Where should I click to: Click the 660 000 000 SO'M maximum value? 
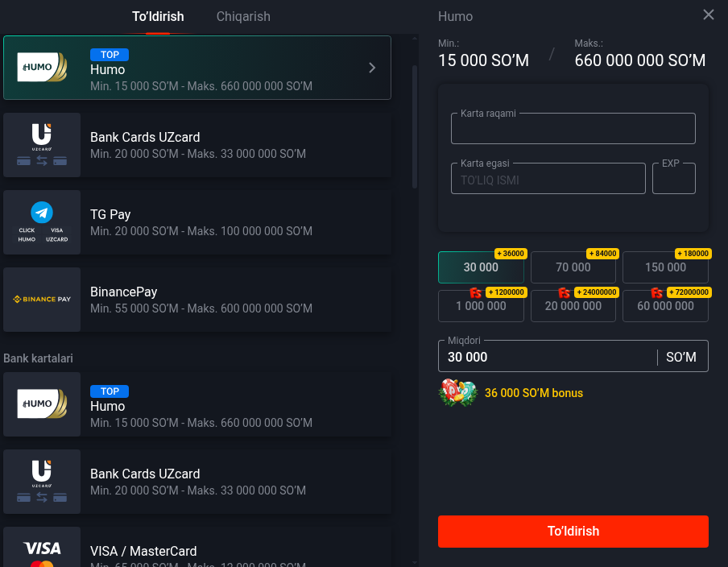(639, 60)
